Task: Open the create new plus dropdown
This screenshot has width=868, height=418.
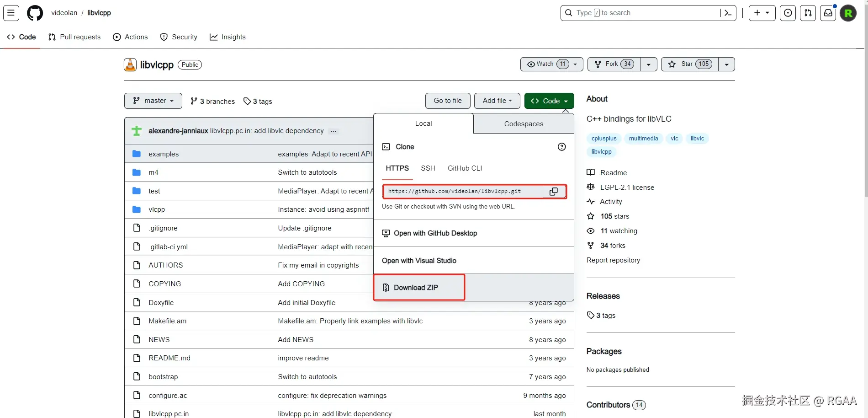Action: [762, 13]
